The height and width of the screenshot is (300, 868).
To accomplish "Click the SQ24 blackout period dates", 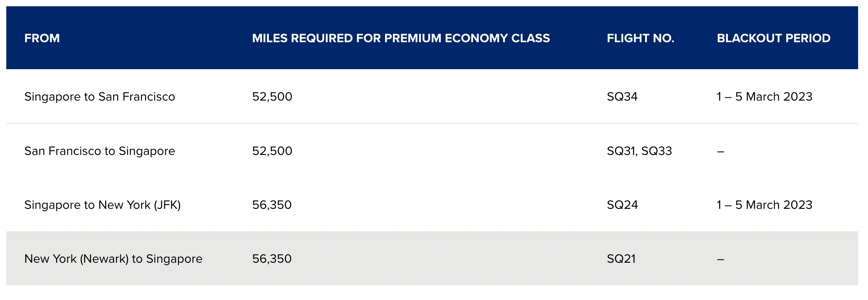I will pos(764,205).
